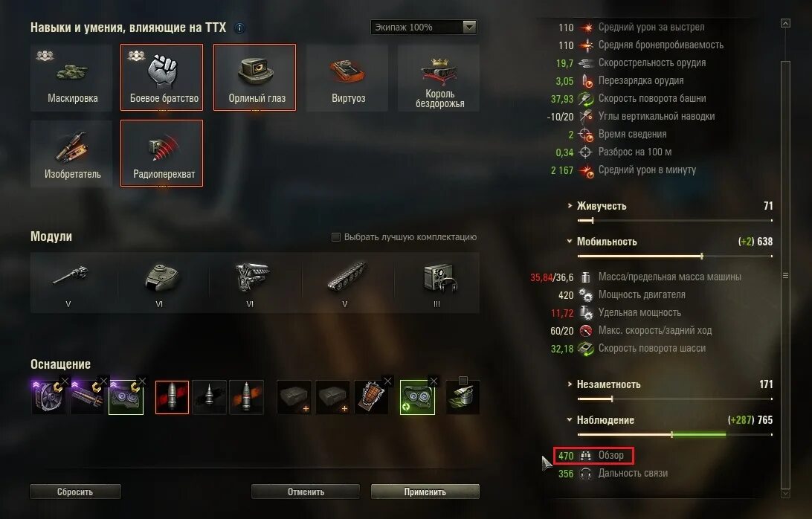Click the radio module icon
Screen dimensions: 812x519
click(x=438, y=283)
